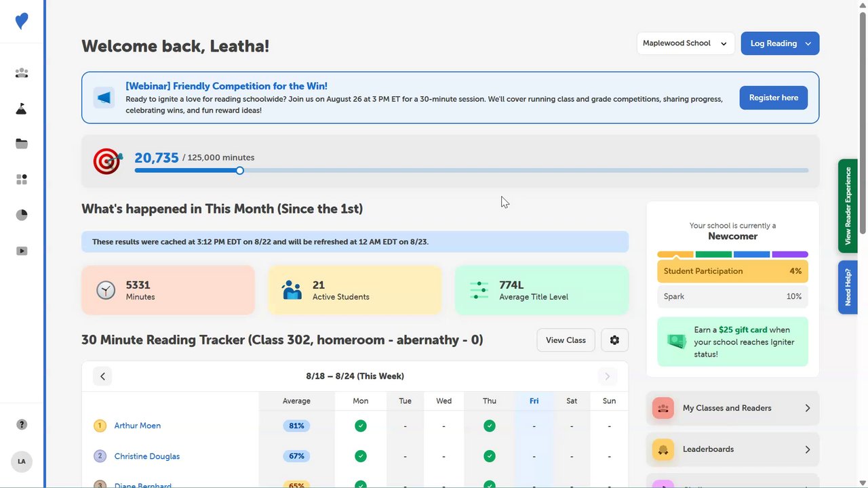Image resolution: width=868 pixels, height=488 pixels.
Task: Open the dashboard grid sidebar icon
Action: (x=22, y=180)
